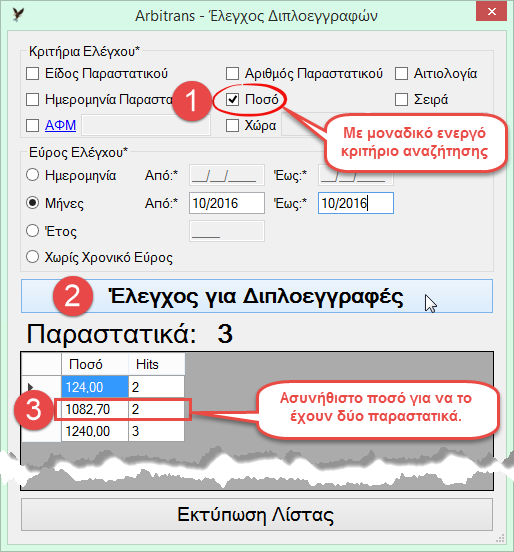The width and height of the screenshot is (514, 552).
Task: Click the row selector arrow beside 124,00
Action: [30, 387]
